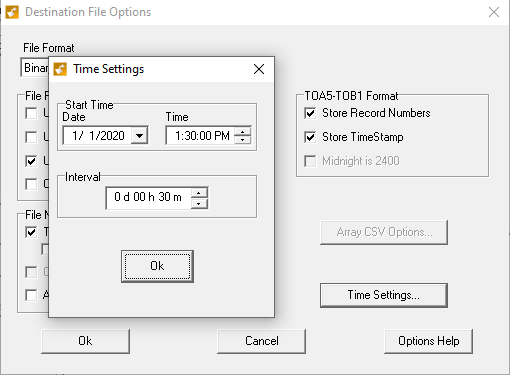
Task: Open Time Settings button on right
Action: [x=384, y=295]
